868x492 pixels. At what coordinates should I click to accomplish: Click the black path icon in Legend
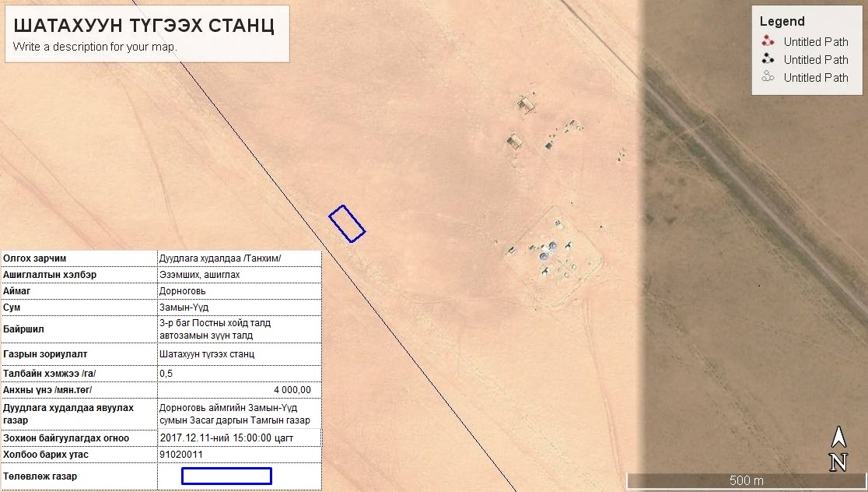point(768,58)
